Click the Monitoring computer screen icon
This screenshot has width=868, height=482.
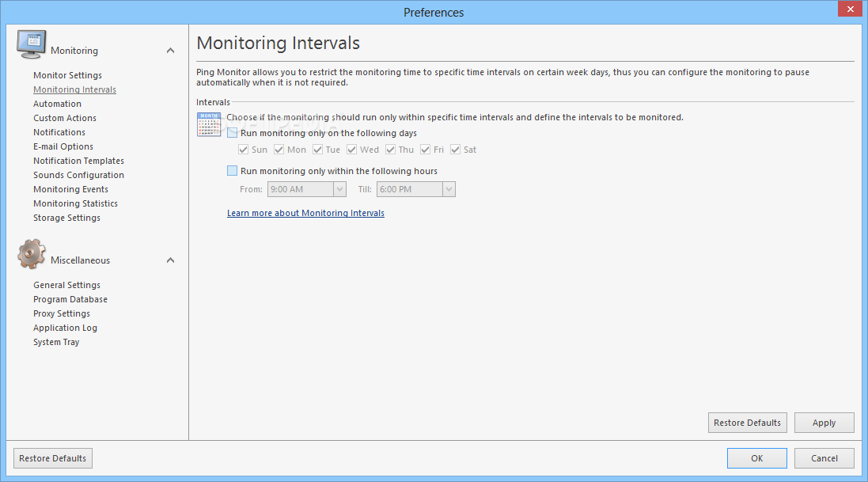pyautogui.click(x=31, y=44)
